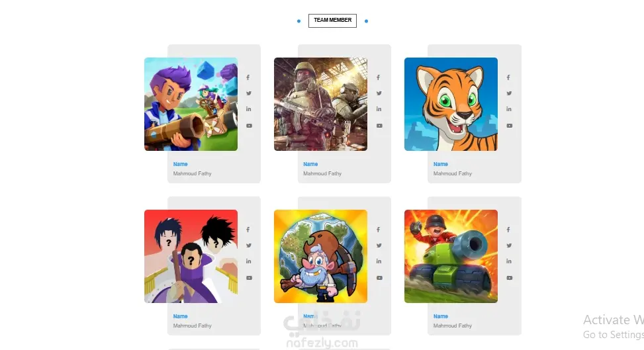Open Twitter icon next to miner globe card
The width and height of the screenshot is (644, 350).
pos(379,245)
